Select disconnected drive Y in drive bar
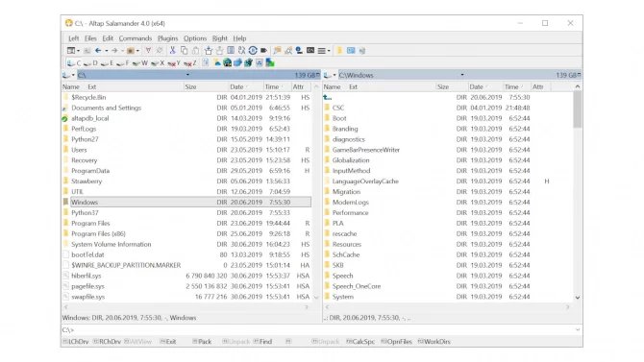The image size is (644, 362). click(x=174, y=62)
